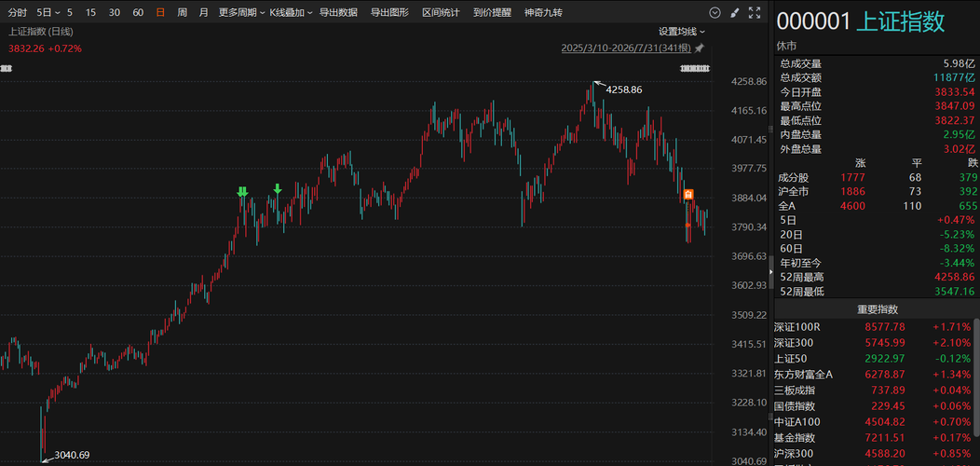Click the 总成交额 value 11877亿
The image size is (980, 466).
click(x=954, y=77)
